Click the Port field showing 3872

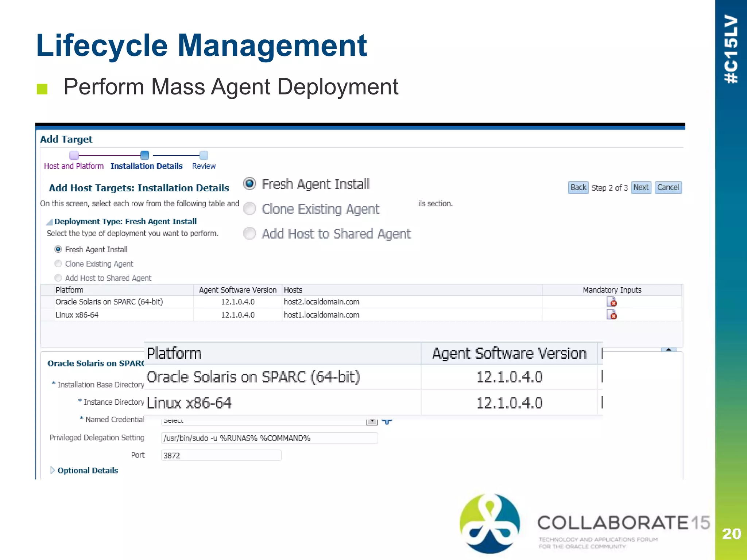(221, 455)
